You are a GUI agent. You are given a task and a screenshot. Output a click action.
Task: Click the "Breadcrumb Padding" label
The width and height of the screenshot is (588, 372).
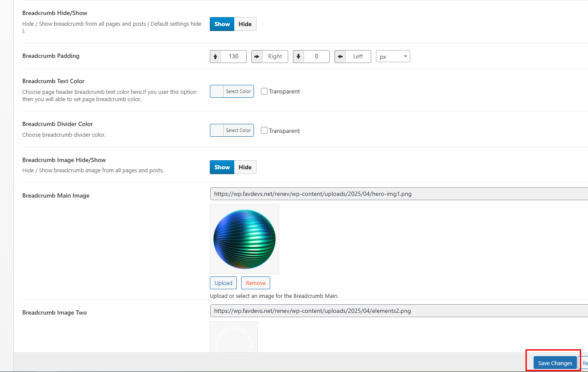click(51, 56)
